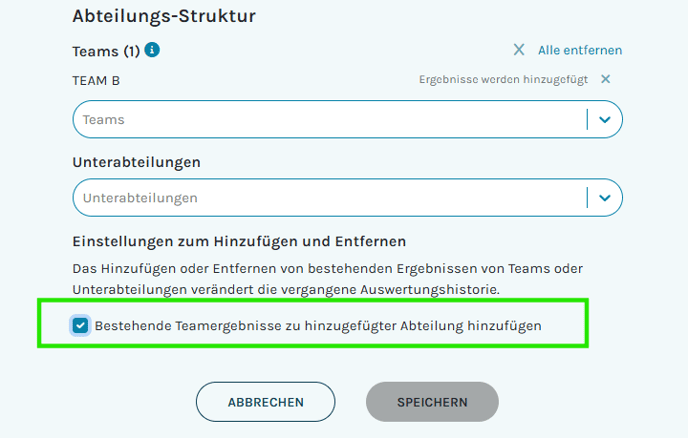
Task: Click the X icon before Alle entfernen
Action: pos(518,50)
